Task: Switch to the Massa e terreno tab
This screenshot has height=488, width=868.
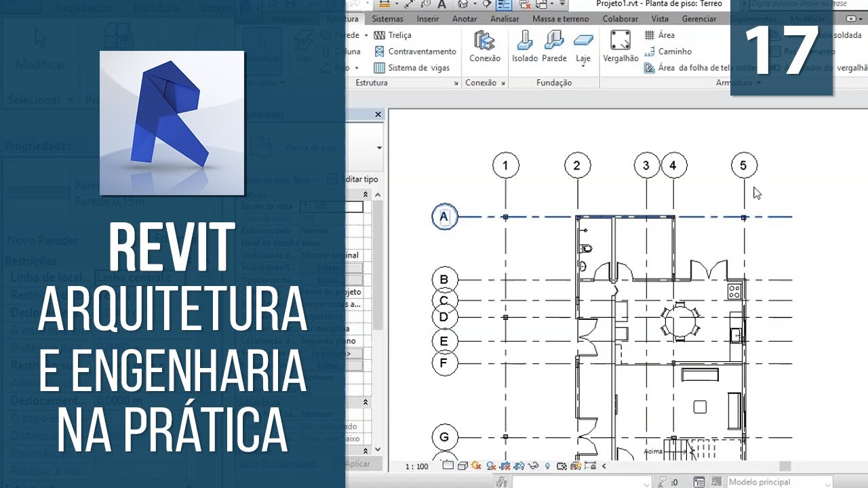Action: (559, 19)
